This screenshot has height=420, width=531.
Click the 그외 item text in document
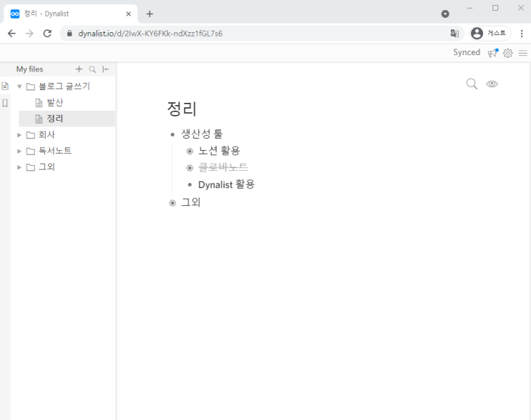pyautogui.click(x=191, y=202)
